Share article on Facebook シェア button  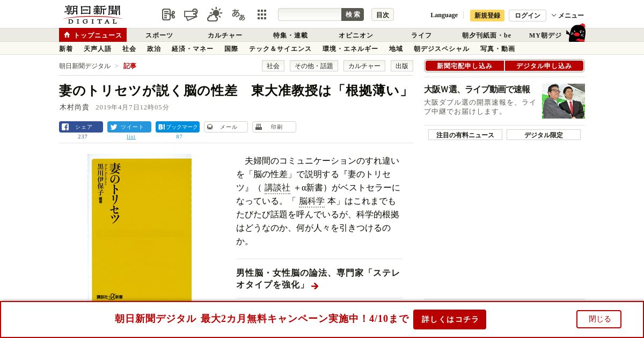tap(81, 127)
